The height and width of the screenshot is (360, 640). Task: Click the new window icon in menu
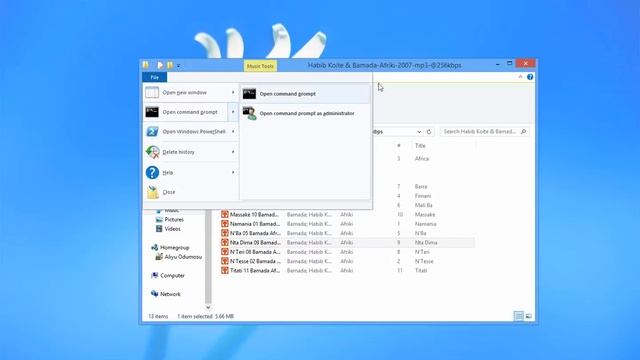152,93
